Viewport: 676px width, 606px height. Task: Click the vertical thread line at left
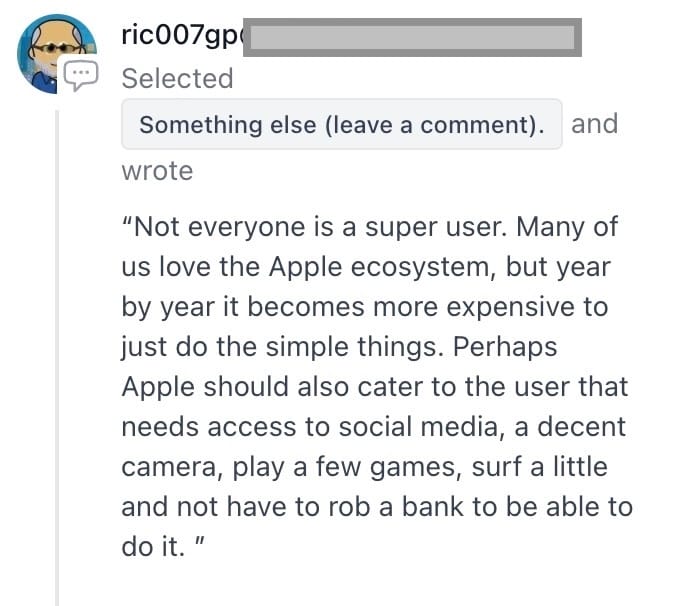(x=58, y=350)
